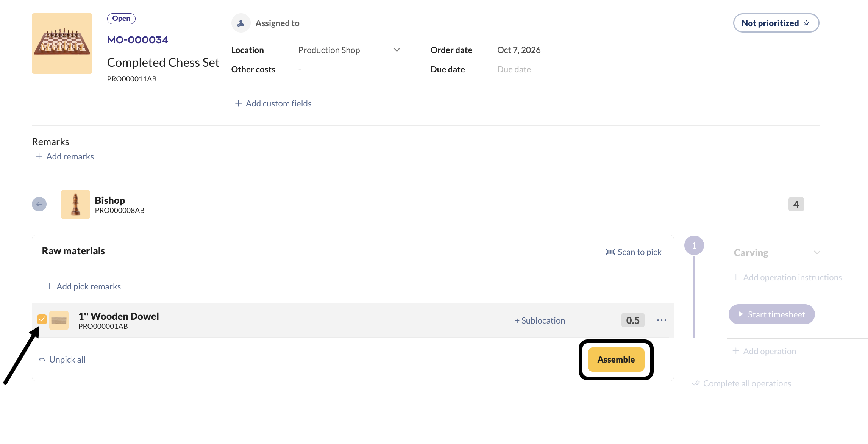Click the double-check icon for Complete all operations

696,383
